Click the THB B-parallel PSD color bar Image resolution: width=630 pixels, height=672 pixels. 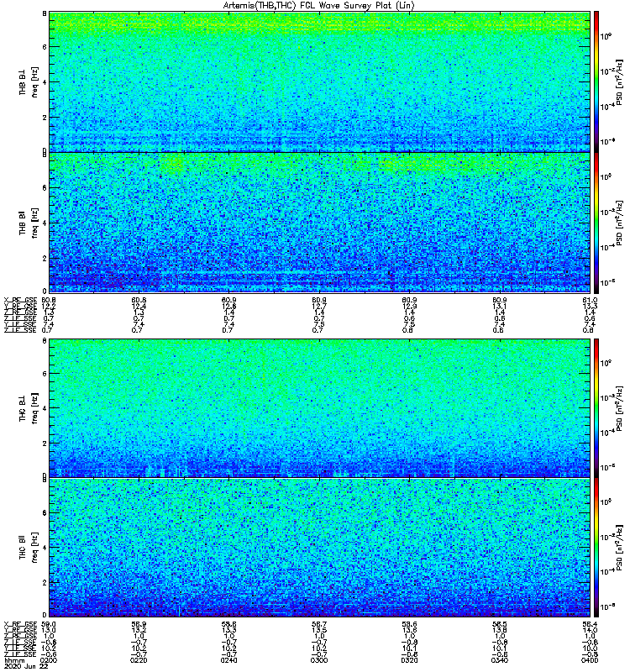596,223
